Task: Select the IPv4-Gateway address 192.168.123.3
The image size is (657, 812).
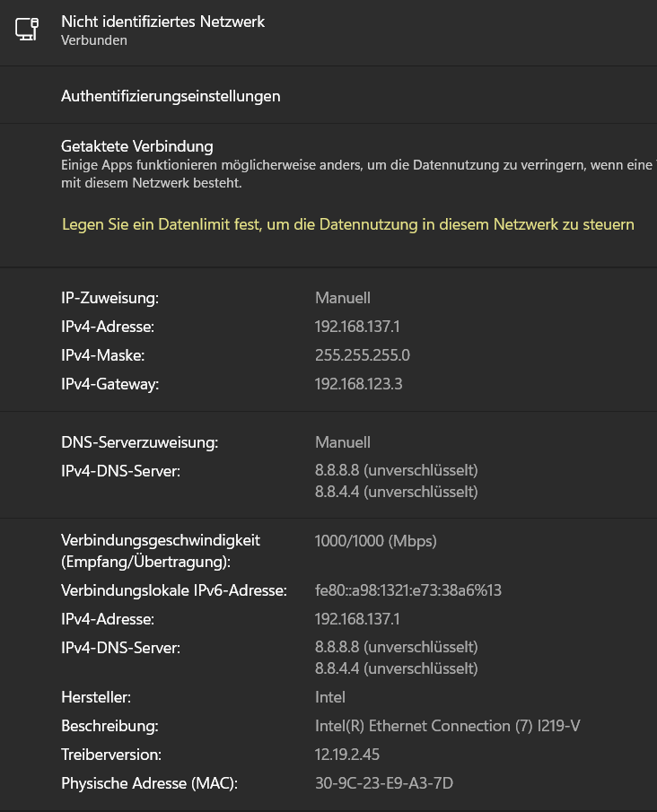Action: (359, 384)
